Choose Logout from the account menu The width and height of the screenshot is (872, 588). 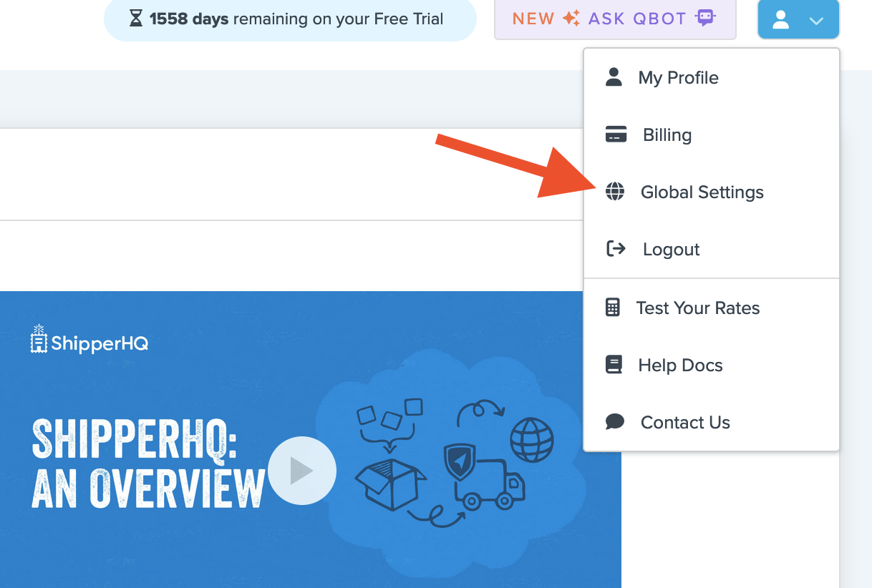[x=671, y=249]
